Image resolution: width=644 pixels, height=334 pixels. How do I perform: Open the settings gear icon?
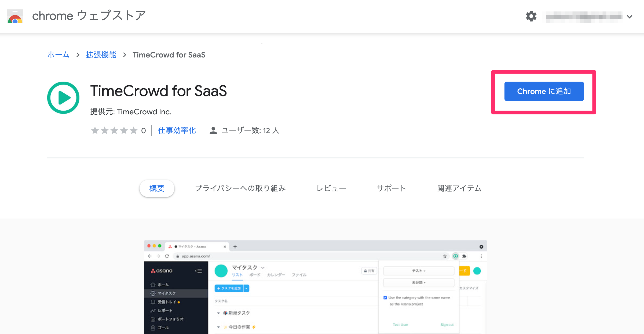pos(531,17)
